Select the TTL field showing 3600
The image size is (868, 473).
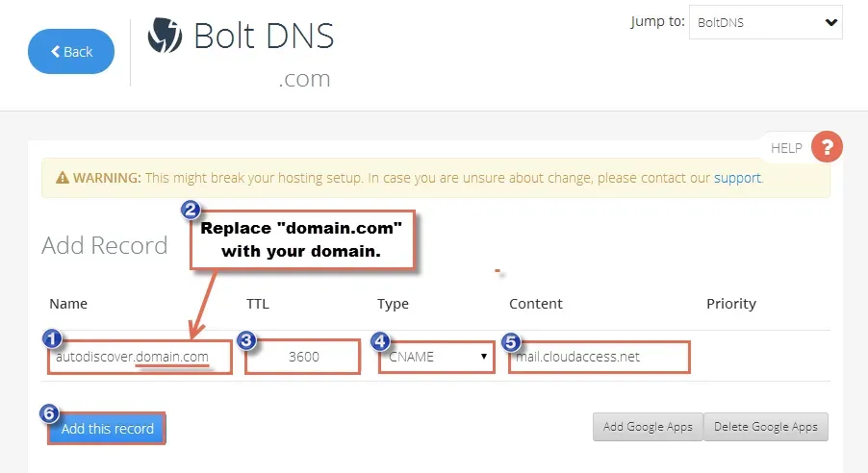click(x=303, y=357)
